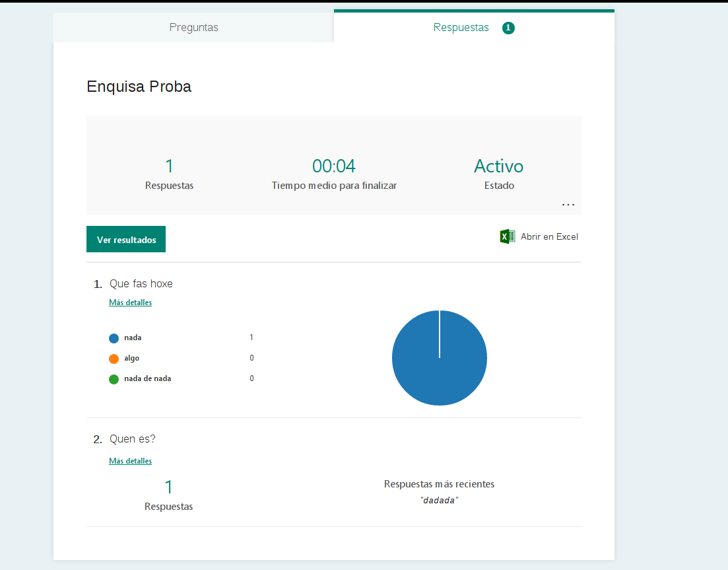728x570 pixels.
Task: Click the nada de nada legend label
Action: point(147,378)
